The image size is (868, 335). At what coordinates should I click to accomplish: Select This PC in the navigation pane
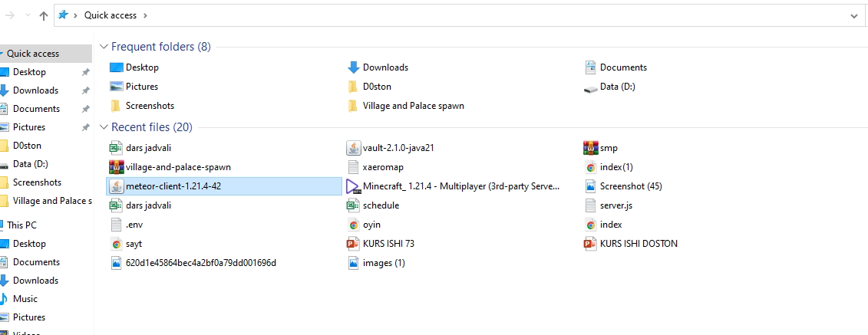coord(21,225)
